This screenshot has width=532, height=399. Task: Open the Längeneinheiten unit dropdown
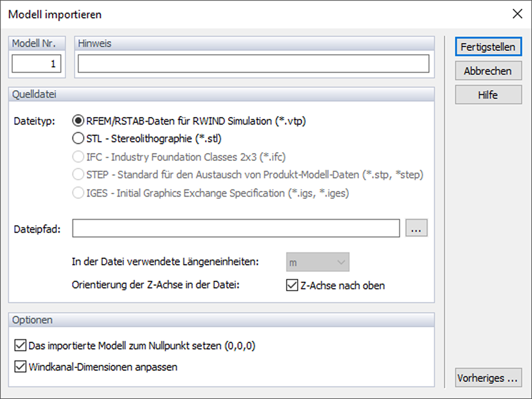pyautogui.click(x=318, y=262)
